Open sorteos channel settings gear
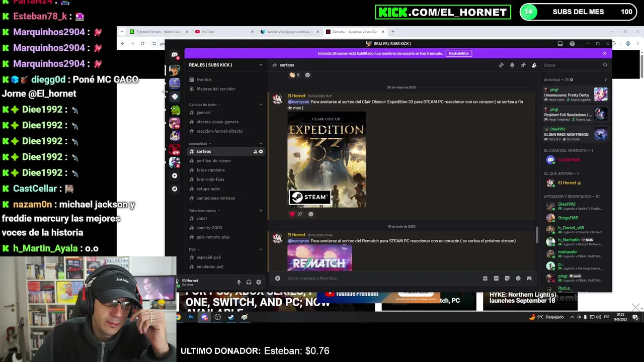644x362 pixels. pyautogui.click(x=261, y=151)
